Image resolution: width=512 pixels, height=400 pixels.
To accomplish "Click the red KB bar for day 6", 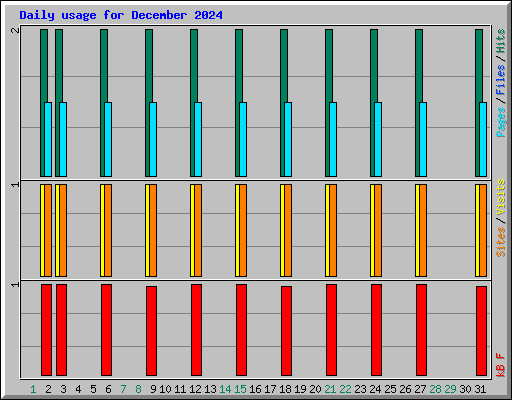I will (x=106, y=330).
